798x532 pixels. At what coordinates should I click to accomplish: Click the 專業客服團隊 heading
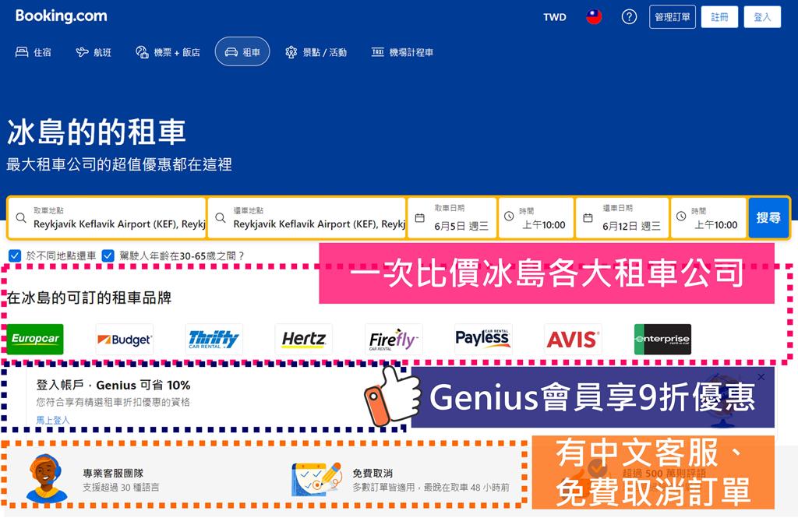pyautogui.click(x=113, y=473)
